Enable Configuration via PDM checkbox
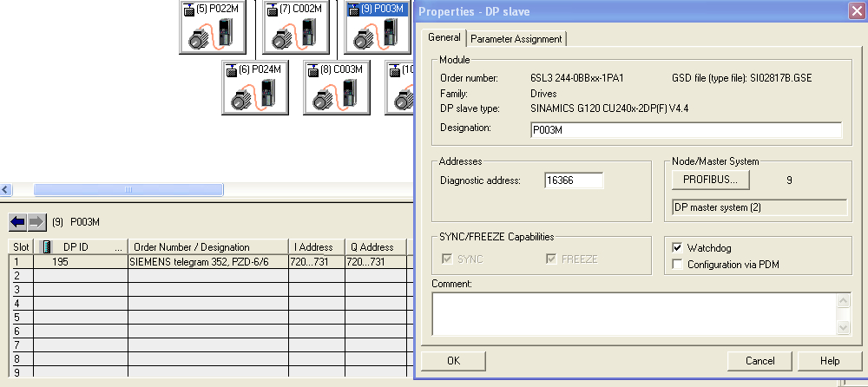This screenshot has width=868, height=387. click(x=677, y=264)
